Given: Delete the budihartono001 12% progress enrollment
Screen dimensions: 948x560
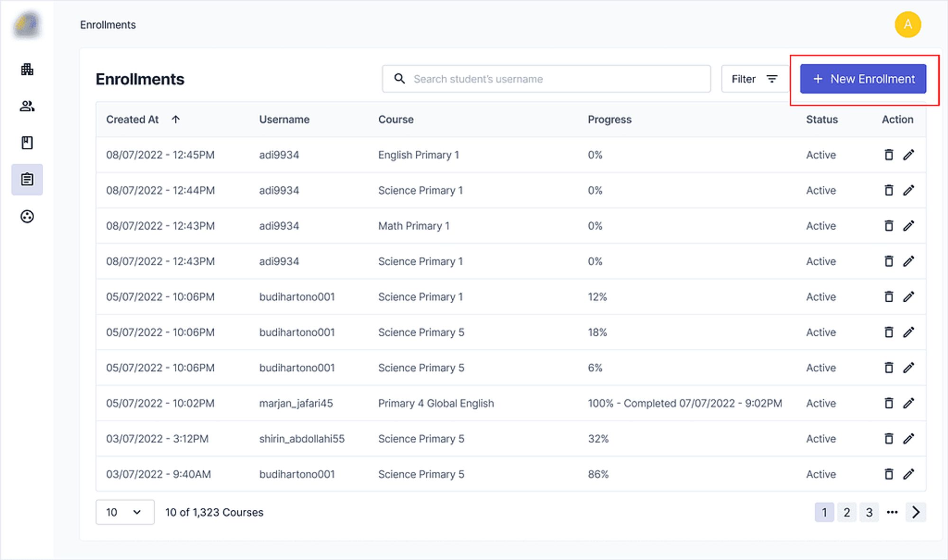Looking at the screenshot, I should coord(889,297).
